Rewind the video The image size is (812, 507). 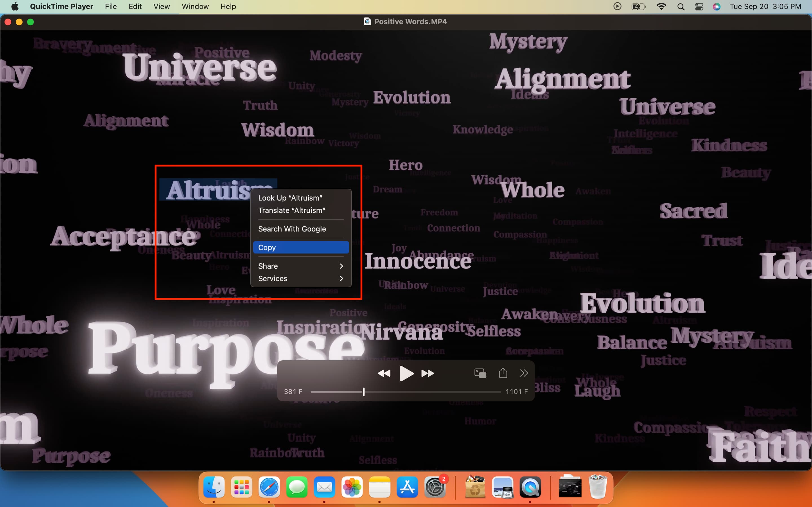[x=384, y=373]
